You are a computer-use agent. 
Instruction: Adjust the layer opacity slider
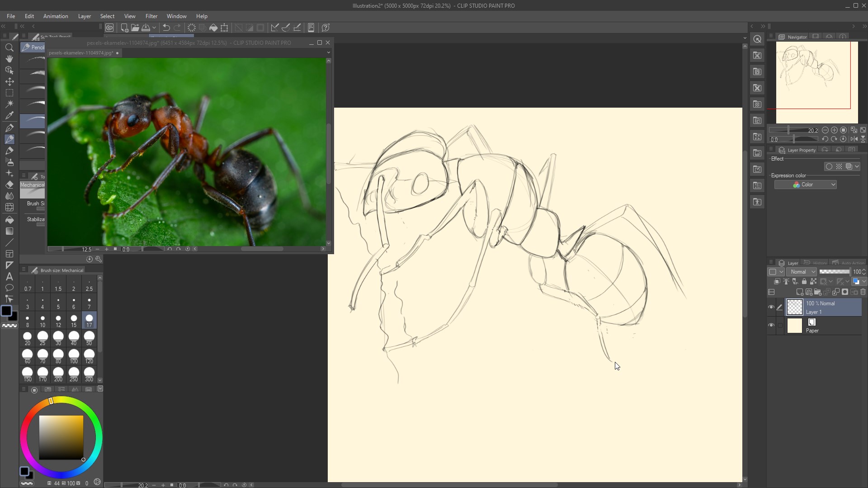(835, 272)
